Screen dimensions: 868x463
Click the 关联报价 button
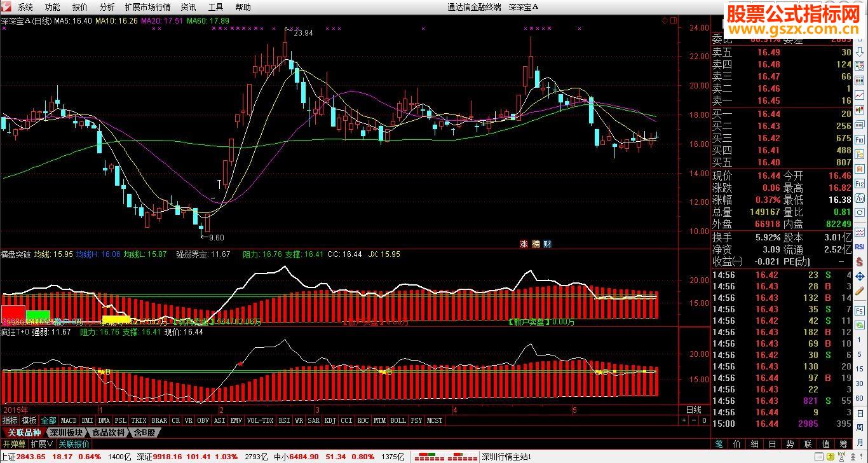[74, 444]
